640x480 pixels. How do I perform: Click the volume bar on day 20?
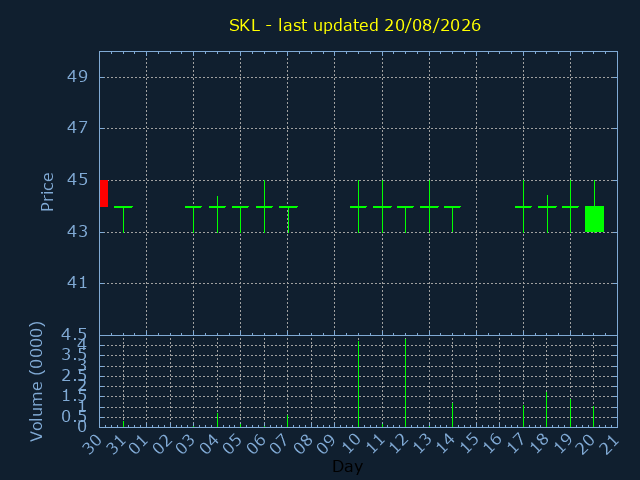[x=593, y=417]
